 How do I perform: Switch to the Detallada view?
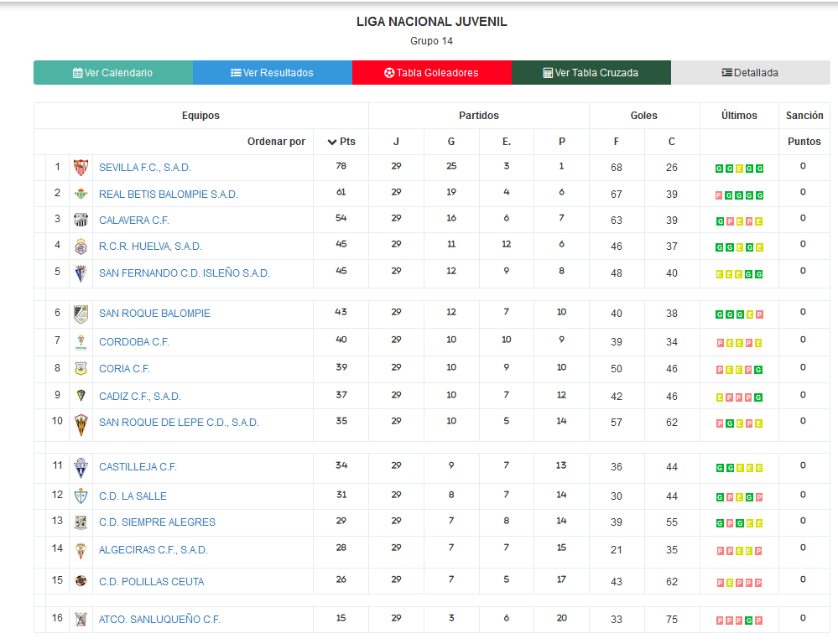(x=751, y=73)
